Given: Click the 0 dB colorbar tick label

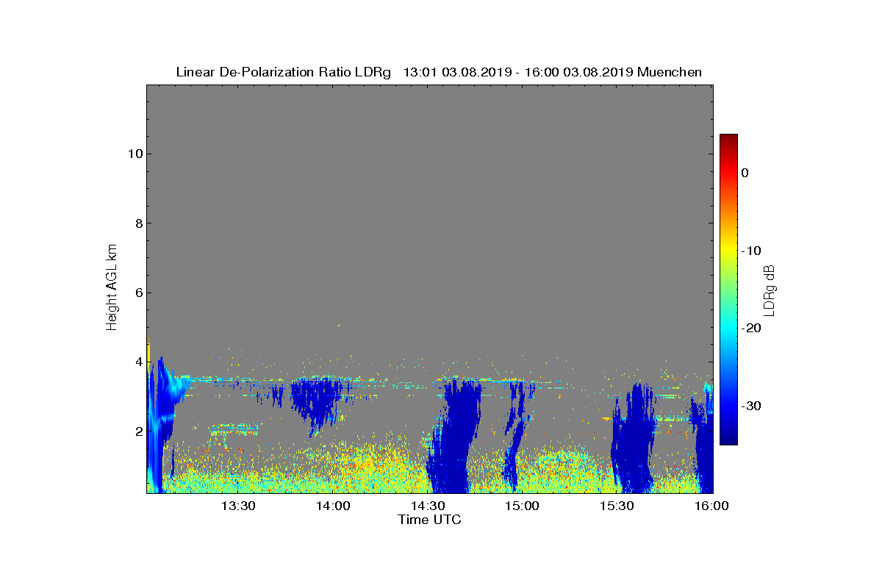Looking at the screenshot, I should click(745, 173).
